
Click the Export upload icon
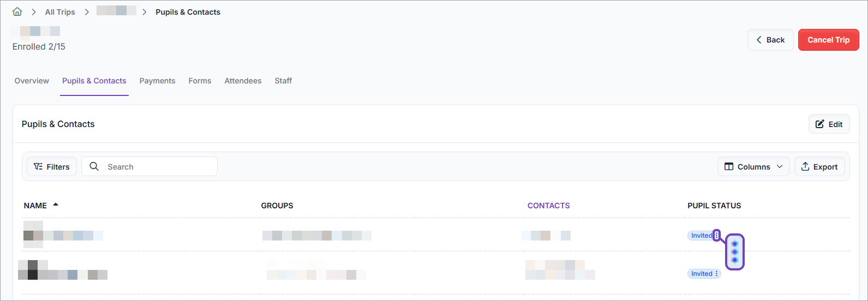pos(805,166)
